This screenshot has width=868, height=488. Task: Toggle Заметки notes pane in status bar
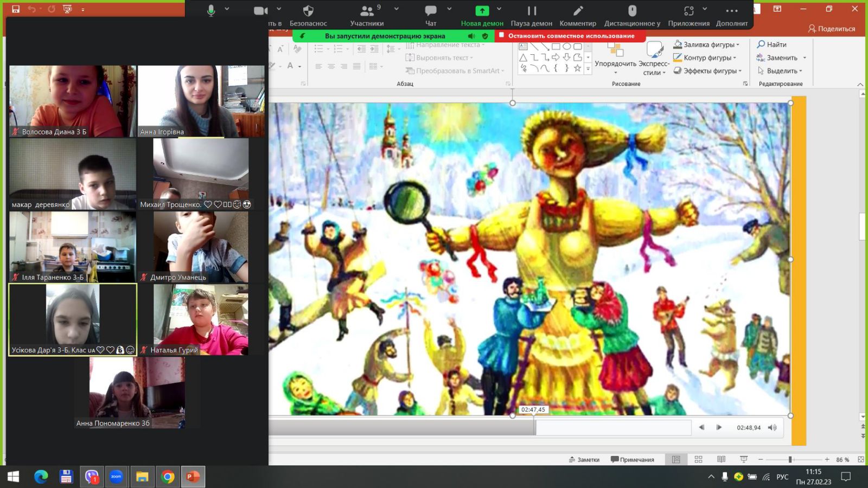[584, 459]
